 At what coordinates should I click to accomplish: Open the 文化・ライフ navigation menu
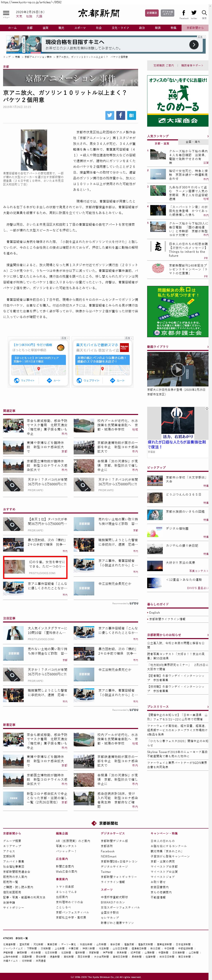(x=120, y=28)
